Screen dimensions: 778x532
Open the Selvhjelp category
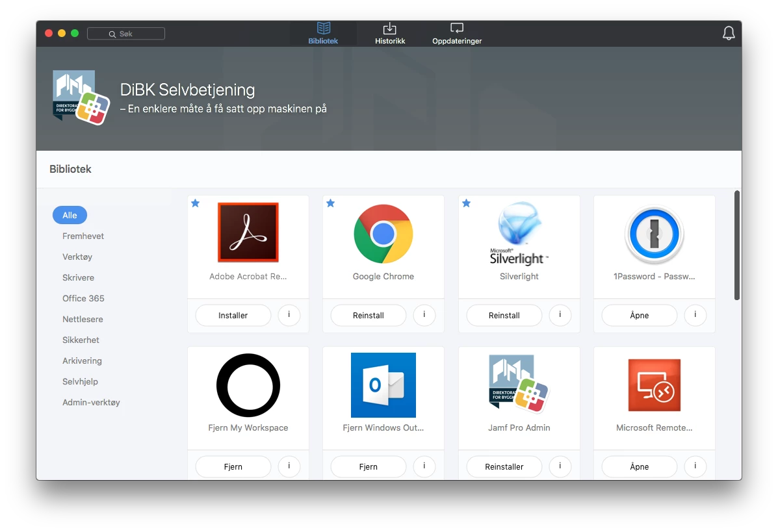[x=81, y=382]
